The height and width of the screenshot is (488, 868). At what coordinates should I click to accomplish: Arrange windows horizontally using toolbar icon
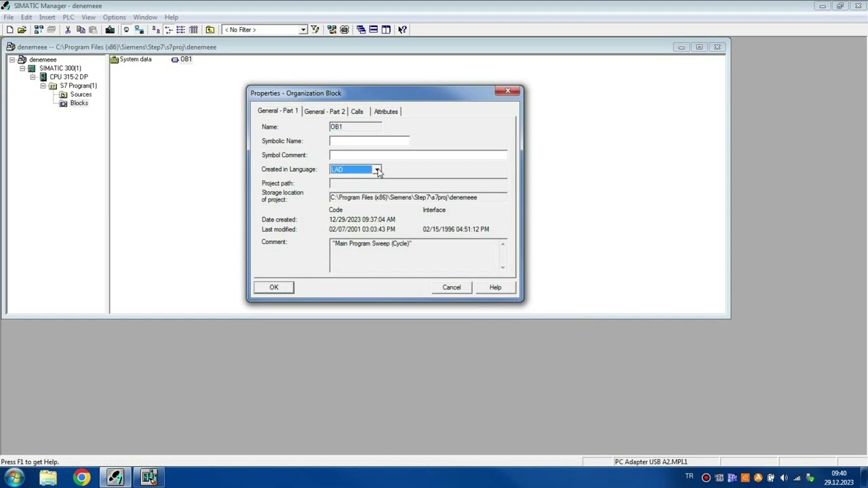tap(373, 30)
